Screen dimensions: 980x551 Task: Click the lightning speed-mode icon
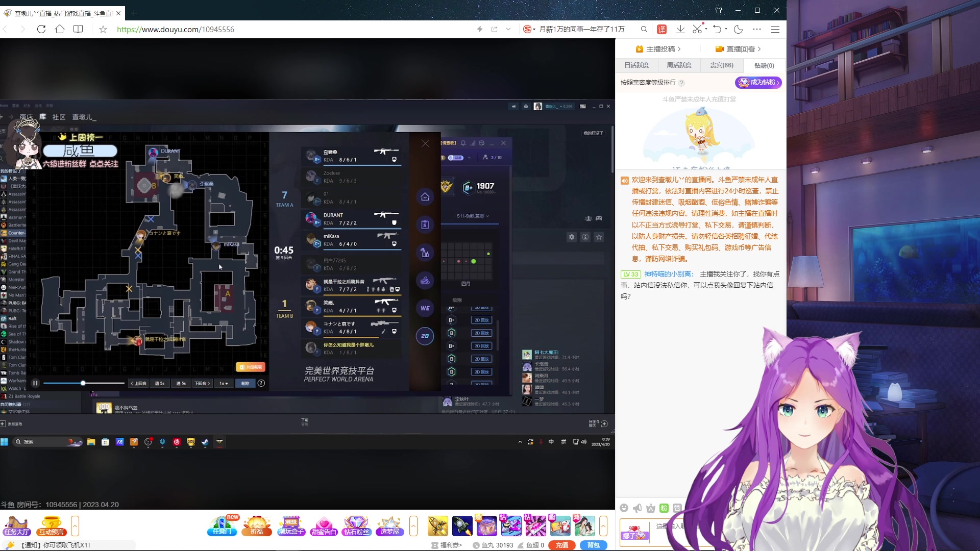[x=479, y=29]
